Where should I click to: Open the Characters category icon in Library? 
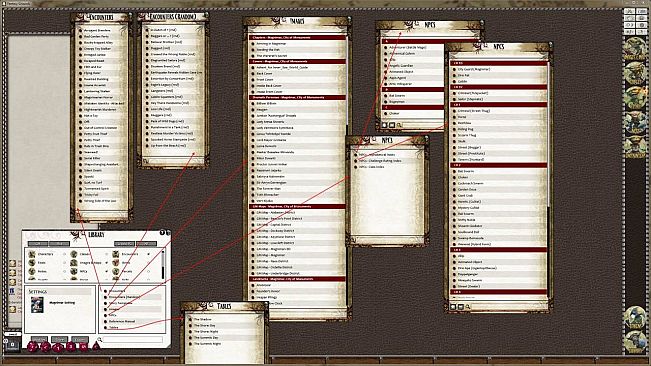(x=32, y=254)
